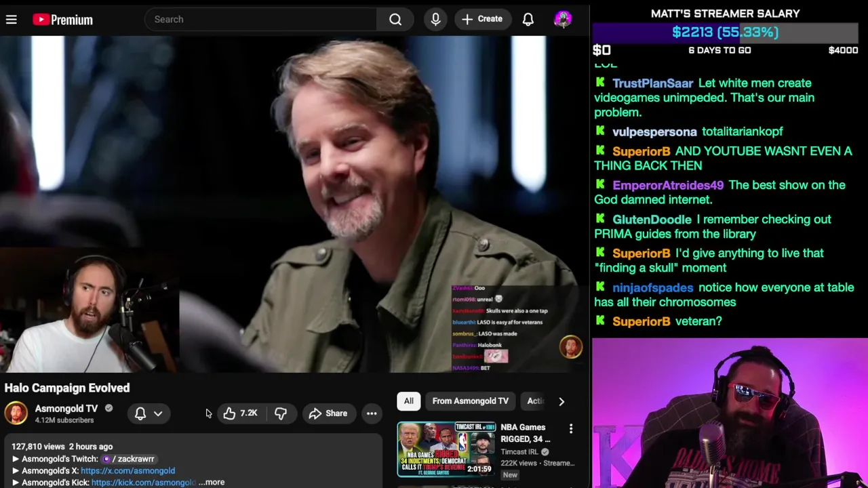
Task: Select the From Asmongold TV chip
Action: click(471, 401)
